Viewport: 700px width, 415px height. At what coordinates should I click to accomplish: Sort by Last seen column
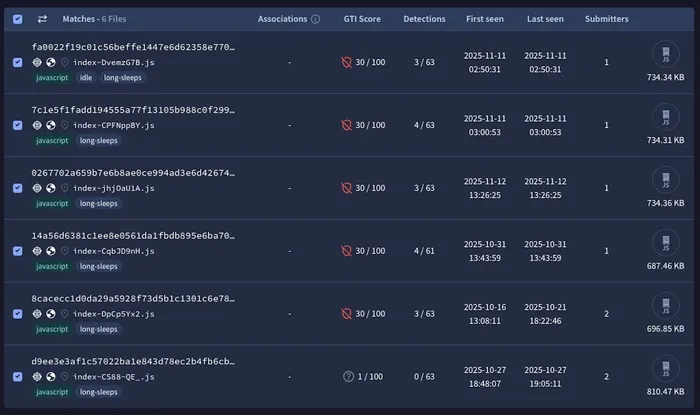coord(545,19)
